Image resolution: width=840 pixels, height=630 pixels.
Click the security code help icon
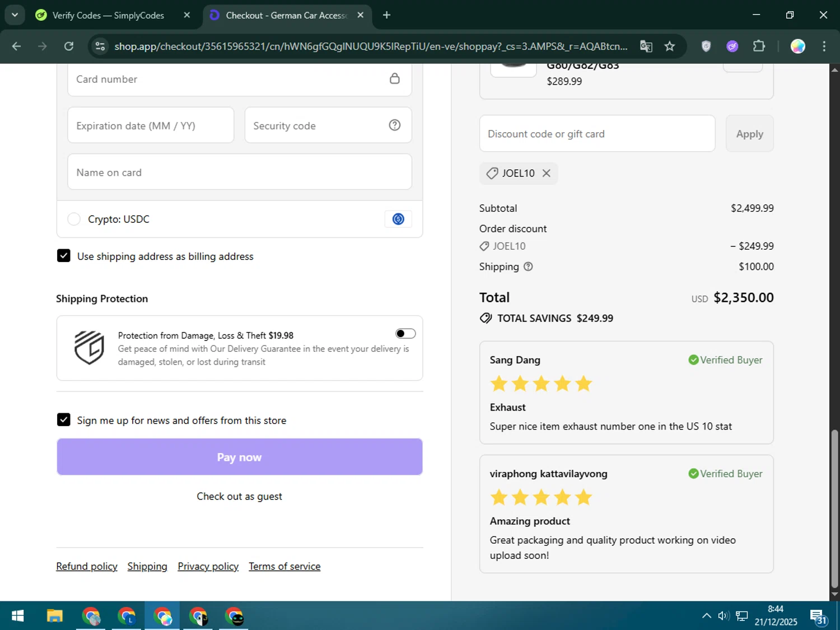click(x=395, y=125)
